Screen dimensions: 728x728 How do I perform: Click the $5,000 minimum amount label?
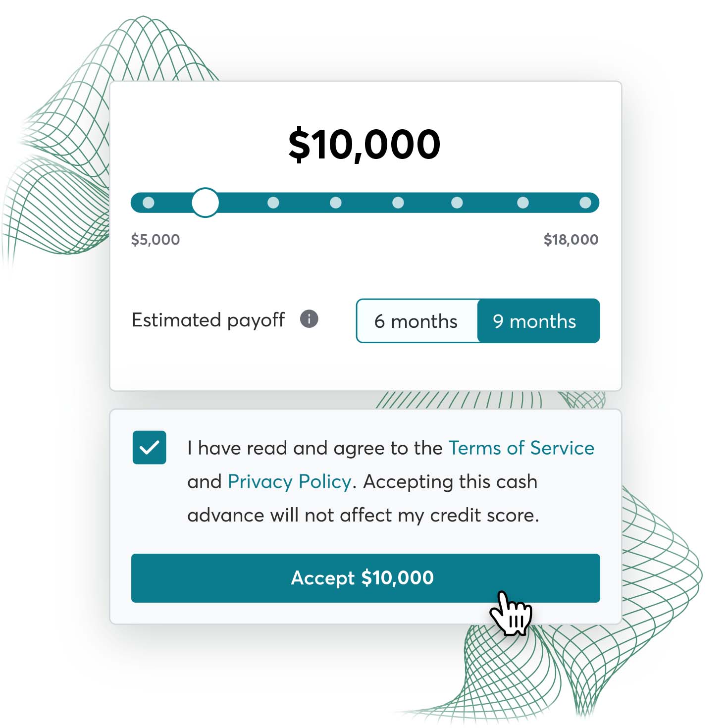pos(156,240)
